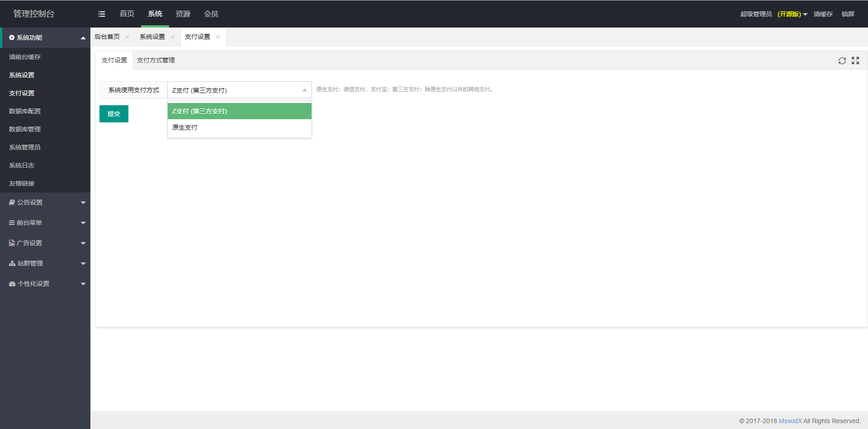Image resolution: width=868 pixels, height=429 pixels.
Task: Click the 系统使用支付方式 field label
Action: pyautogui.click(x=134, y=90)
